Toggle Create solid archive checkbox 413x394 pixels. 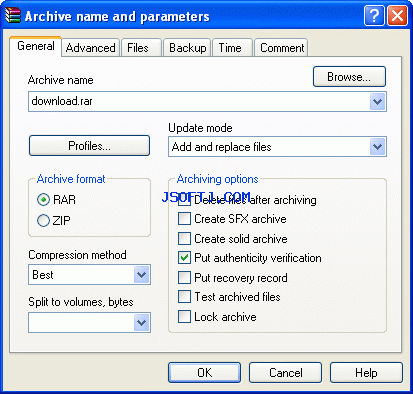184,239
